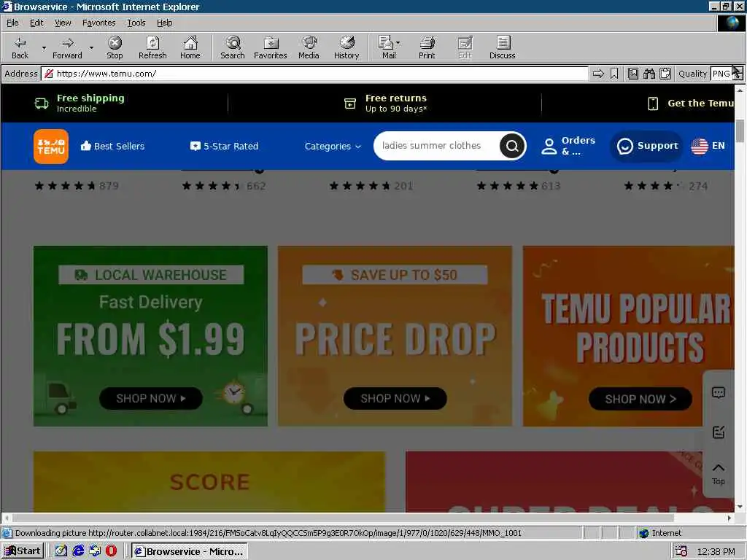Click the horizontal scrollbar thumb
Image resolution: width=747 pixels, height=560 pixels.
[343, 518]
